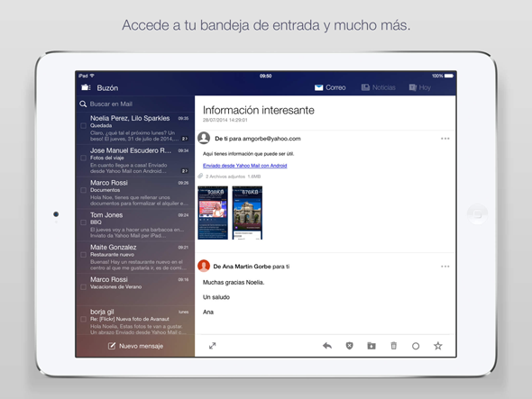532x399 pixels.
Task: Click the Hoy icon in header
Action: coord(413,87)
